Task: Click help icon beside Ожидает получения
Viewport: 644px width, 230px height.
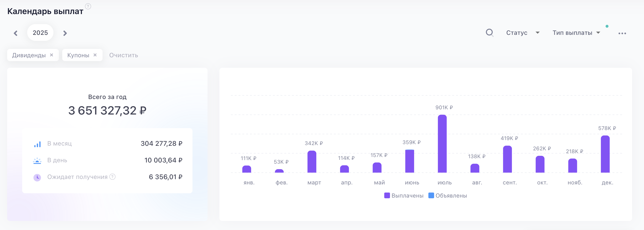Action: click(113, 177)
